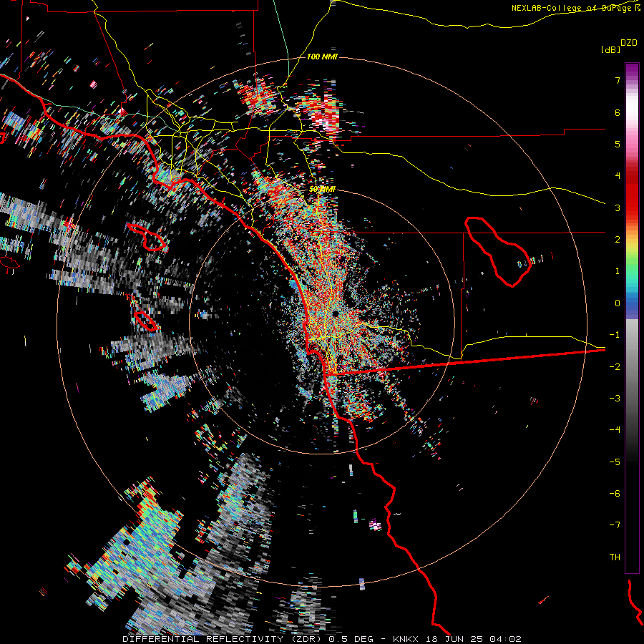Click the 0 value on the color scale
This screenshot has height=644, width=644.
pyautogui.click(x=618, y=303)
